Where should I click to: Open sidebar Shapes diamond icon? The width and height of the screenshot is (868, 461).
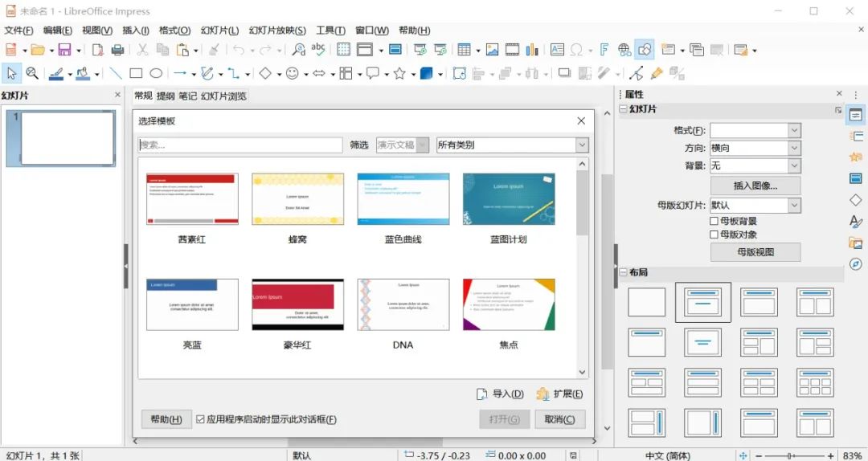856,200
